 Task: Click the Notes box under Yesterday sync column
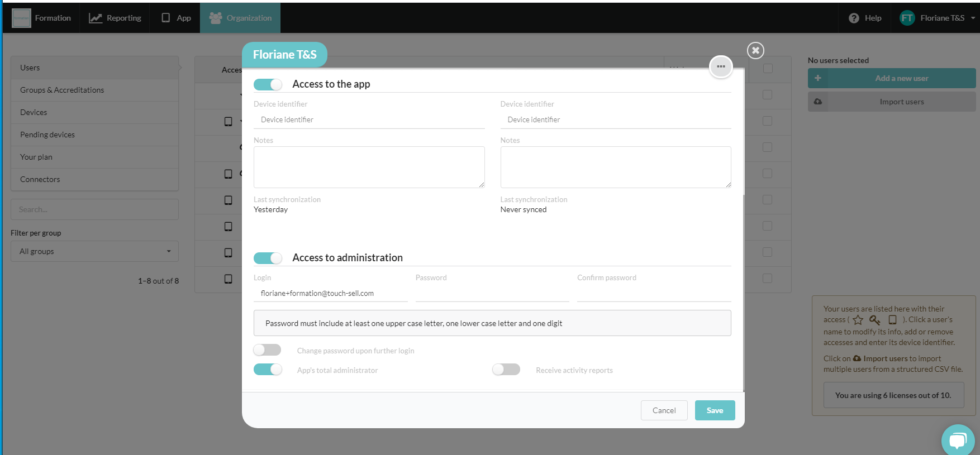(x=369, y=167)
